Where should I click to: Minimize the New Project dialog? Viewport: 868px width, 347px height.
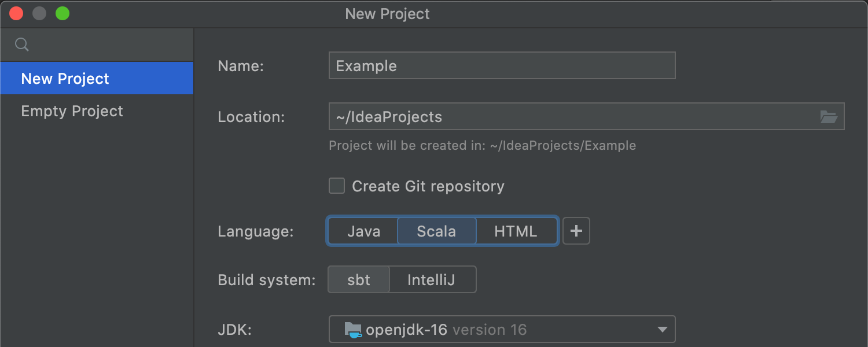(39, 14)
